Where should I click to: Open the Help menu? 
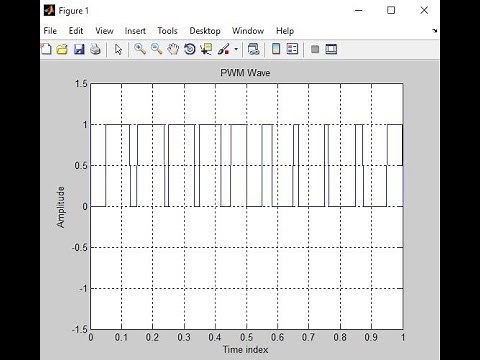tap(285, 31)
